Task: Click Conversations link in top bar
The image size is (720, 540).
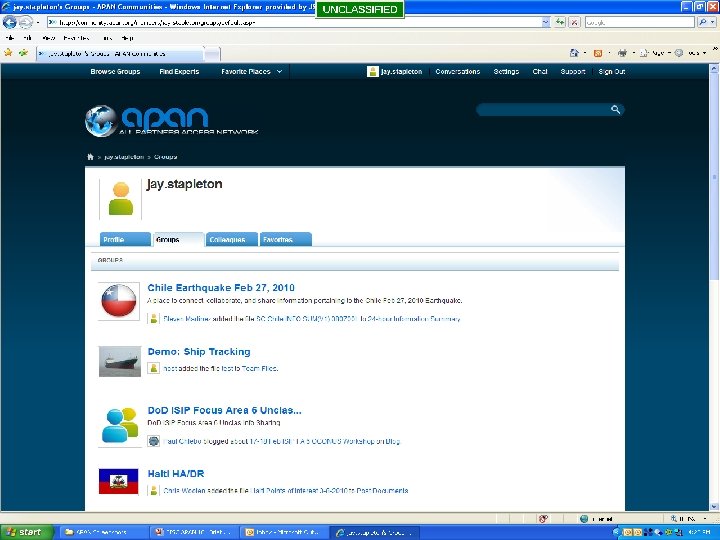Action: point(457,71)
